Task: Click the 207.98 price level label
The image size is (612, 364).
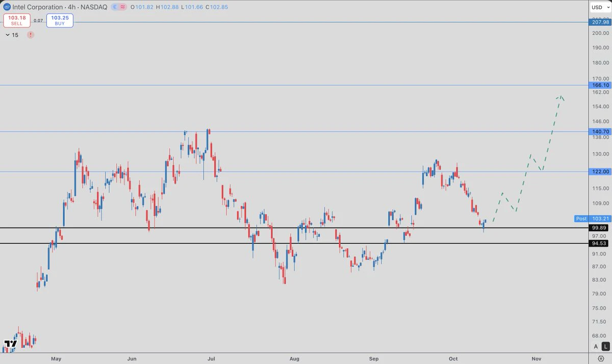Action: tap(599, 22)
